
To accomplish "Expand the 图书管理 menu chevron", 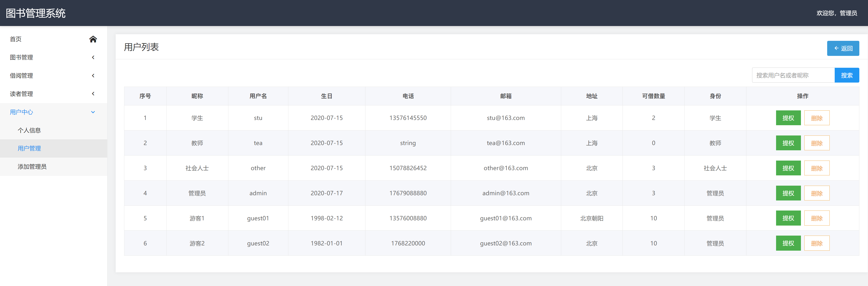I will point(93,57).
